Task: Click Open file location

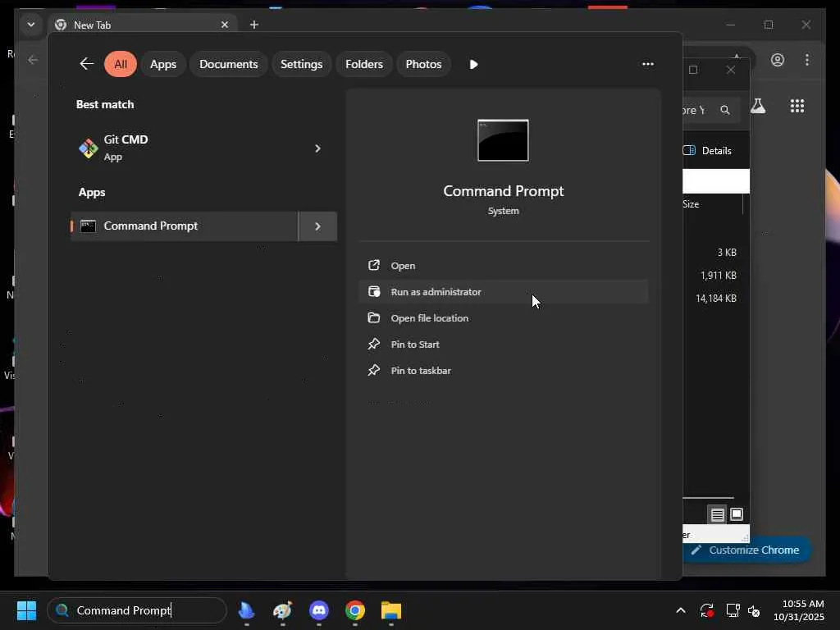Action: 429,318
